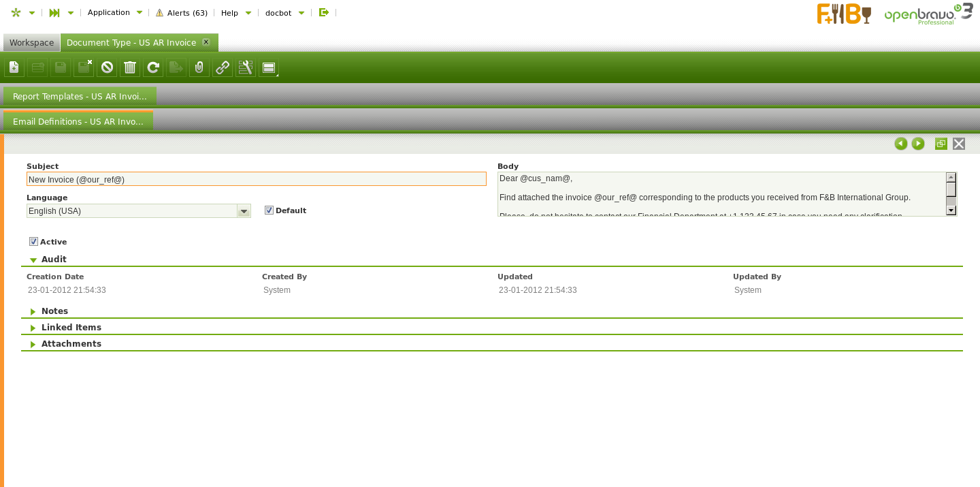Image resolution: width=980 pixels, height=487 pixels.
Task: Go to next record with right arrow
Action: pyautogui.click(x=918, y=144)
